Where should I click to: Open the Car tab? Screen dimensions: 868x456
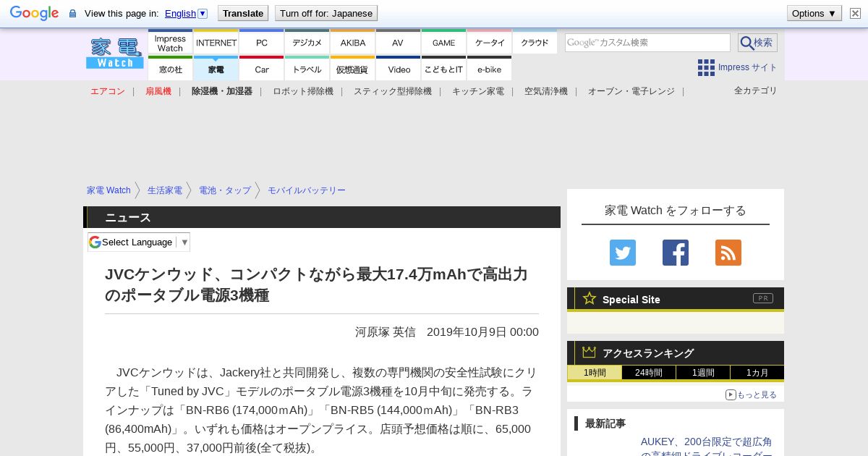click(x=262, y=69)
